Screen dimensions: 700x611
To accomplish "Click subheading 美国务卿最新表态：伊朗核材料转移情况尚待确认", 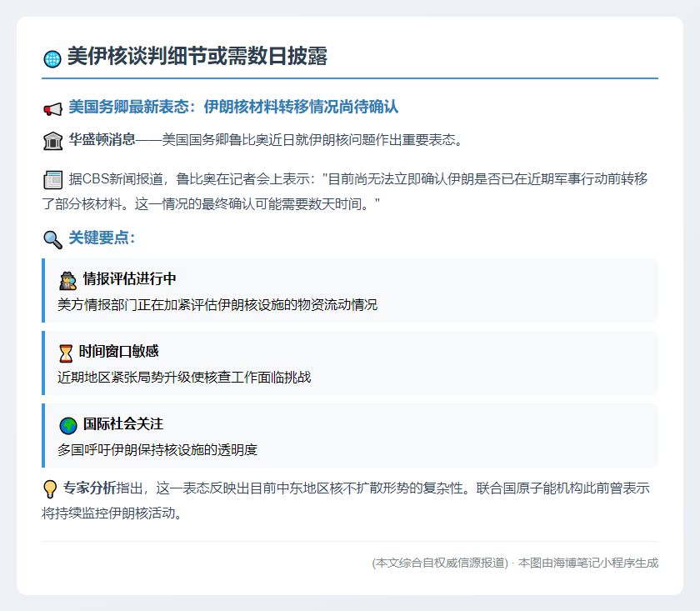I will [x=233, y=107].
